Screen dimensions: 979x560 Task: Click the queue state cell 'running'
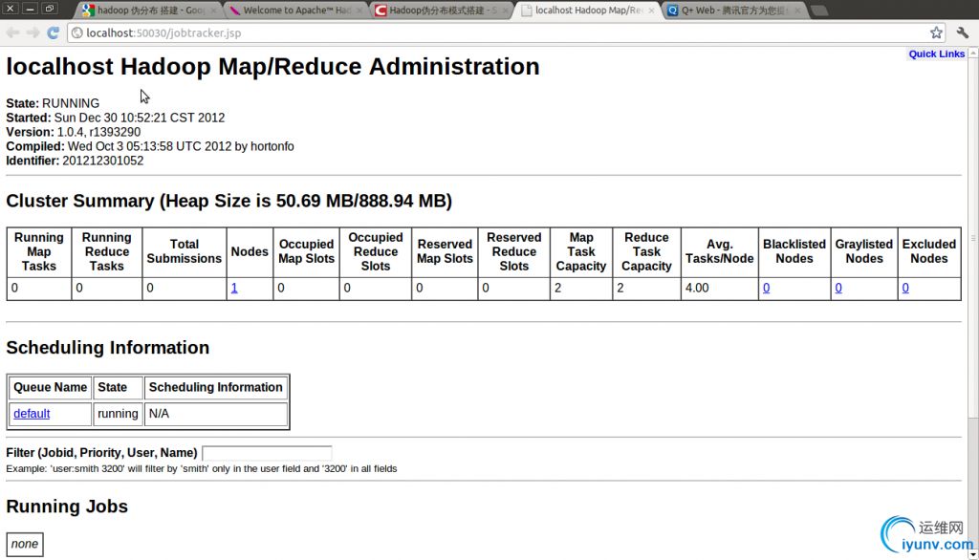118,413
